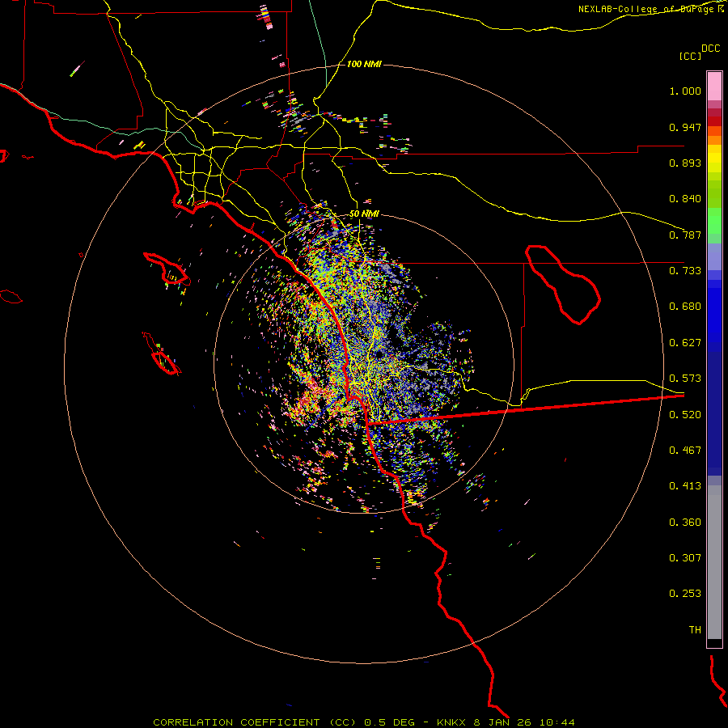Click the 0.413 legend value
The width and height of the screenshot is (728, 728).
(x=685, y=486)
